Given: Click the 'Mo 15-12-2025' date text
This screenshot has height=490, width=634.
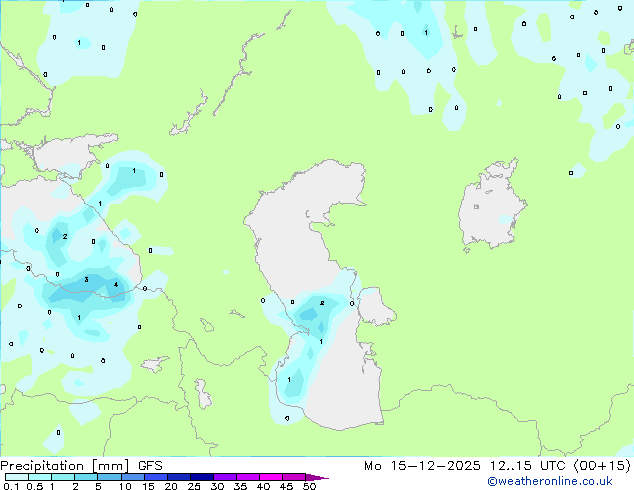Looking at the screenshot, I should [422, 466].
